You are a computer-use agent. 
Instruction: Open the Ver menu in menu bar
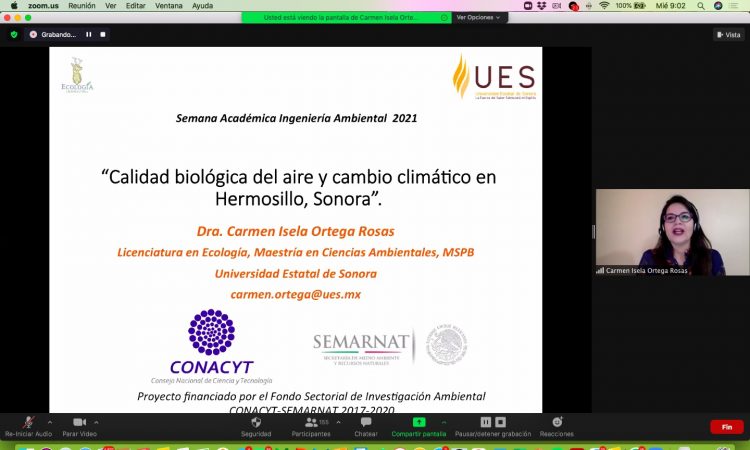[x=110, y=6]
